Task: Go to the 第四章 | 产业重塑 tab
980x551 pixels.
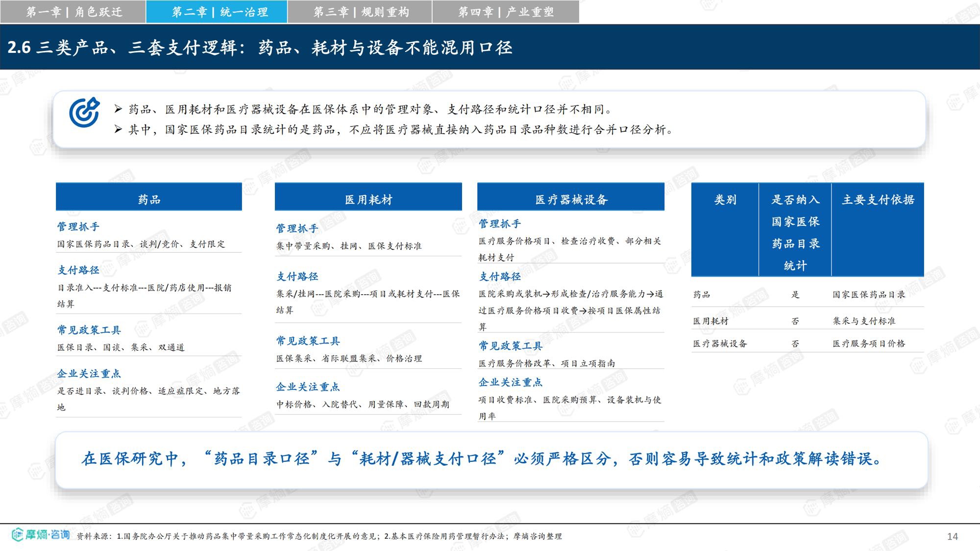Action: coord(506,12)
